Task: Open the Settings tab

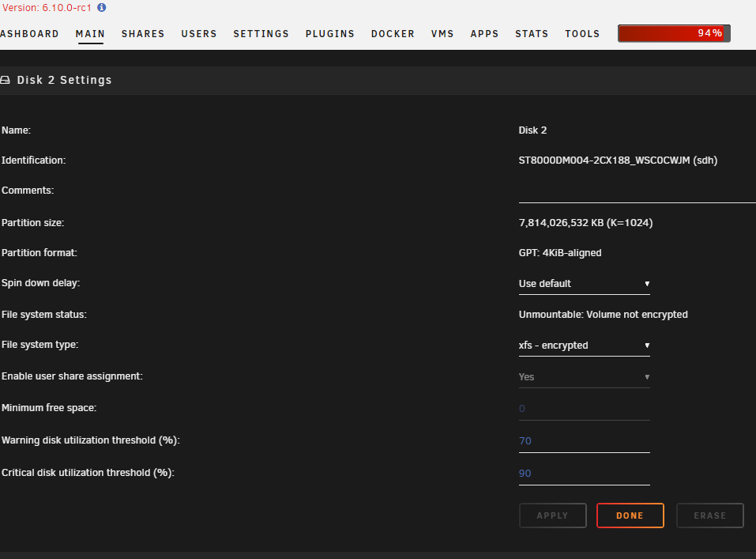Action: pyautogui.click(x=261, y=34)
